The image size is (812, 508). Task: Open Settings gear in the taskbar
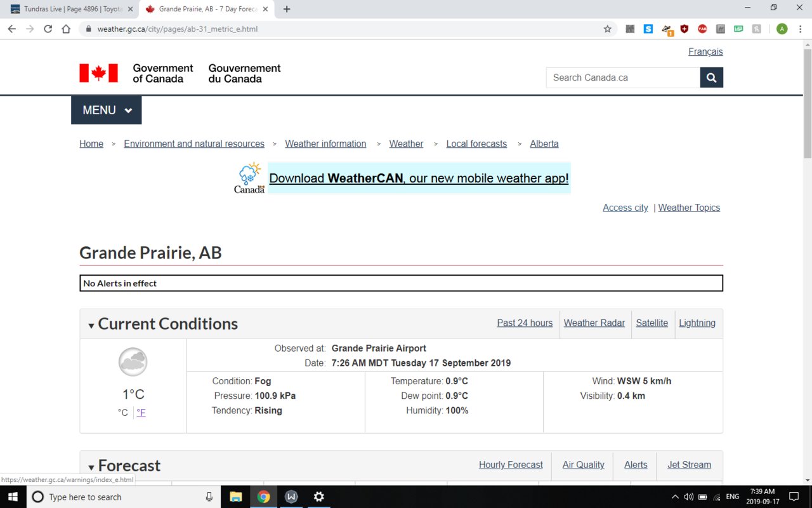pyautogui.click(x=319, y=497)
